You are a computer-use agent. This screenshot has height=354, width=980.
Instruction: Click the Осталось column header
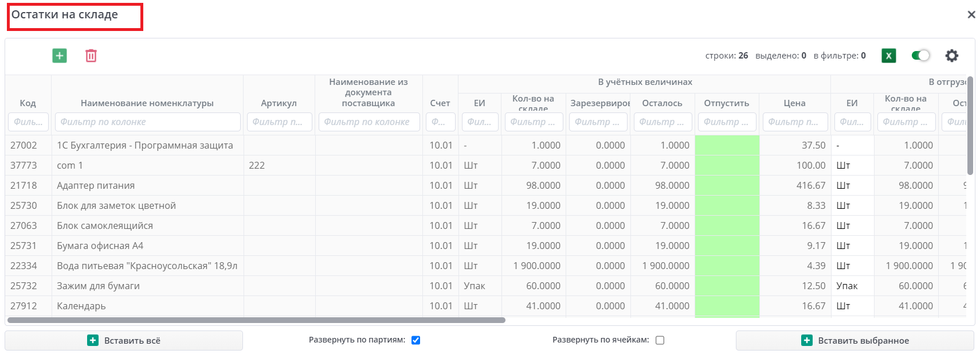tap(662, 103)
